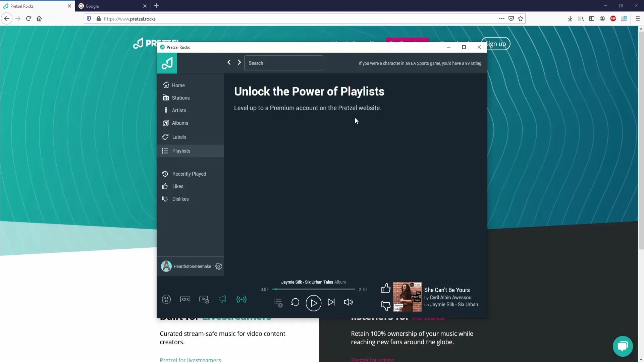Toggle Firefox sidebar view

click(x=592, y=19)
